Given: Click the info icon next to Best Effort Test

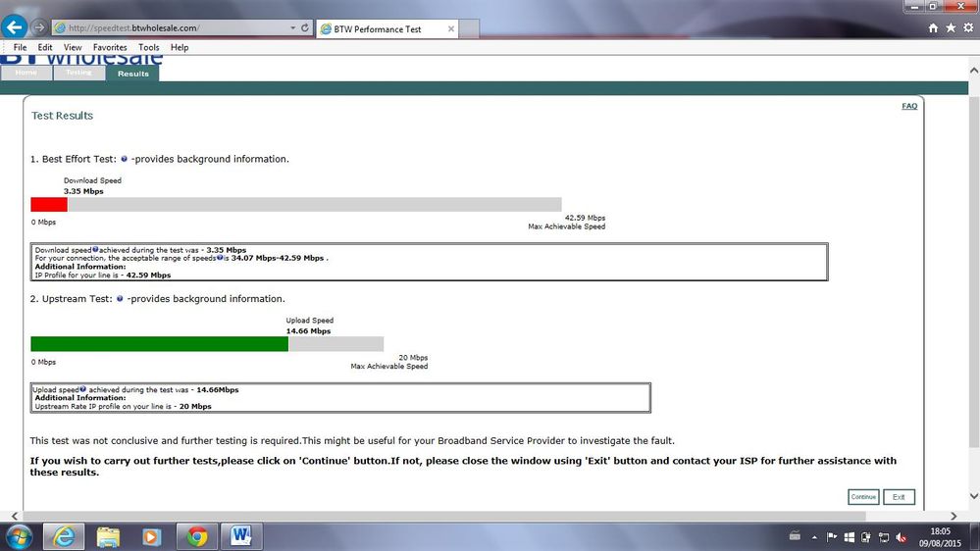Looking at the screenshot, I should point(124,159).
